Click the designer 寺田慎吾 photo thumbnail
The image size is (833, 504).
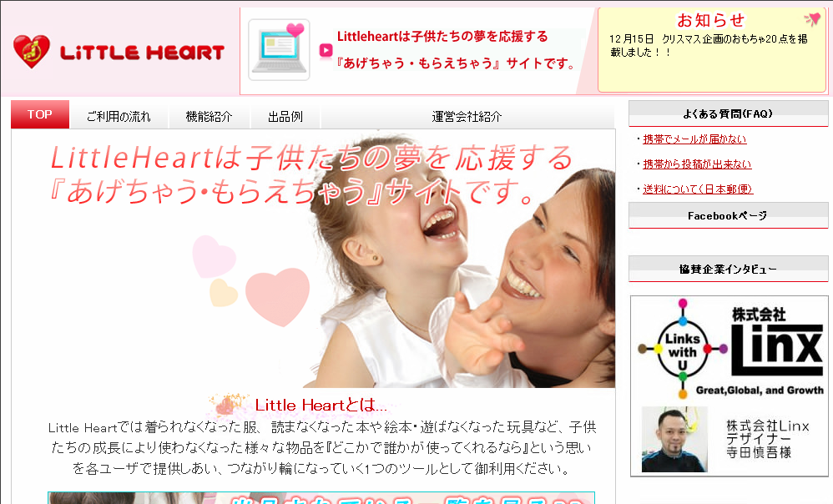pyautogui.click(x=674, y=439)
